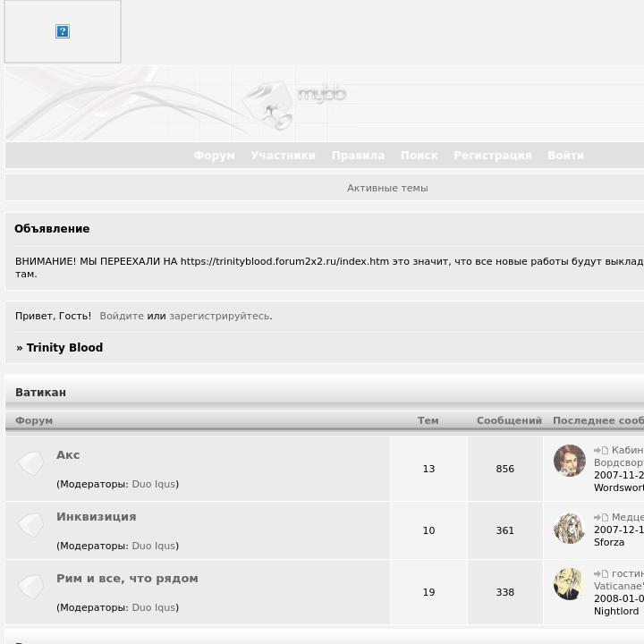The image size is (644, 644).
Task: Click author Nightlord in Рим row
Action: click(x=616, y=611)
